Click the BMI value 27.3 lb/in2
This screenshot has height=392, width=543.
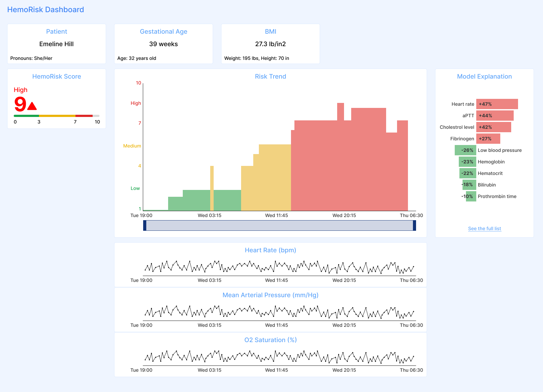click(270, 44)
